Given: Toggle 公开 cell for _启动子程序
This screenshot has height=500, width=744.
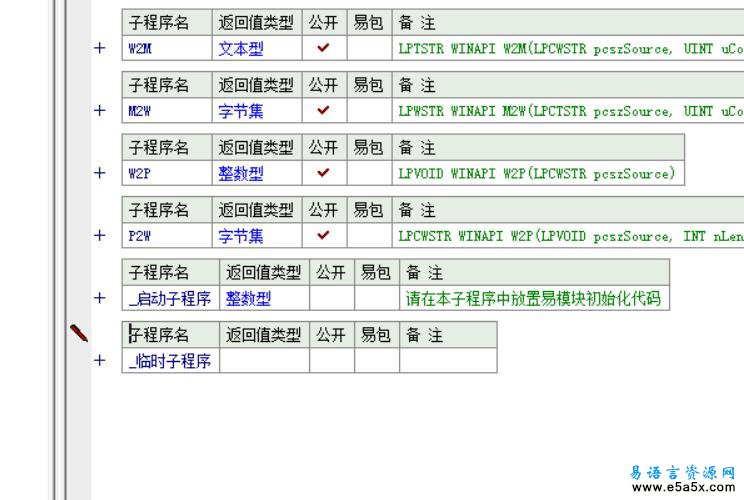Looking at the screenshot, I should pyautogui.click(x=332, y=298).
